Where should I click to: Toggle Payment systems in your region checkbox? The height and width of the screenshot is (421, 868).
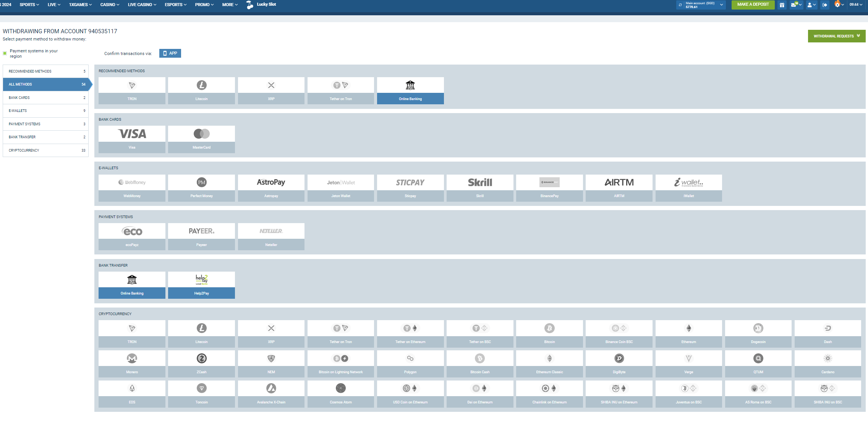(x=5, y=53)
